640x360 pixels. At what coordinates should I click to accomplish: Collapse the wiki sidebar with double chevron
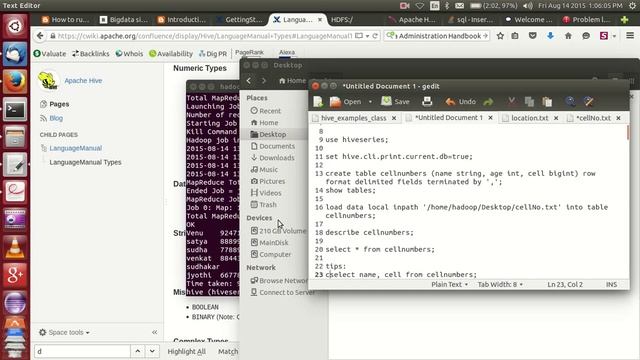click(154, 332)
